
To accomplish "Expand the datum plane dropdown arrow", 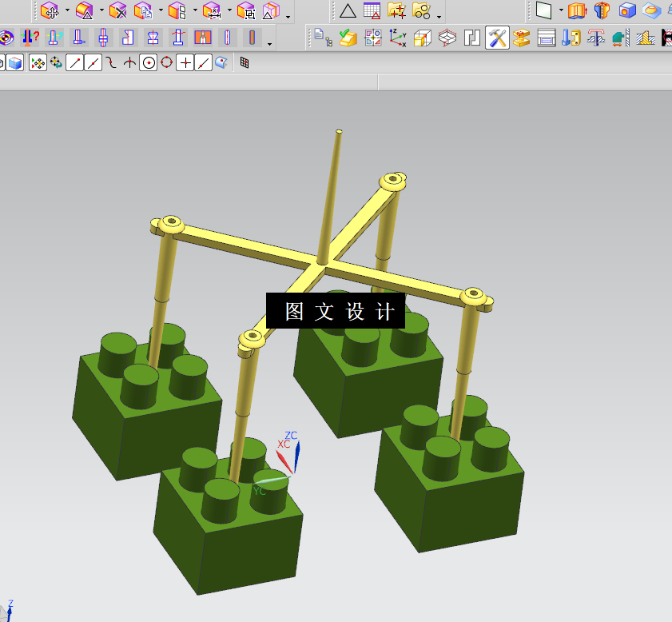I will tap(561, 10).
